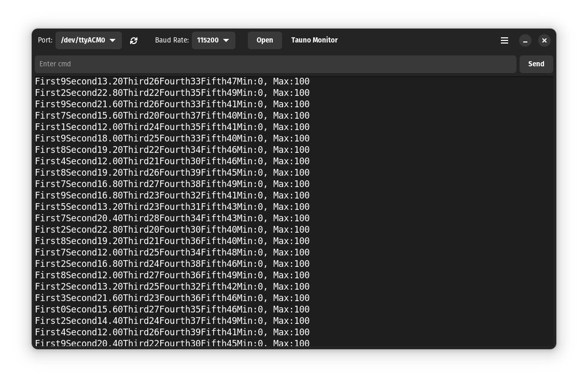
Task: Click the minimize icon in the titlebar
Action: click(x=525, y=40)
